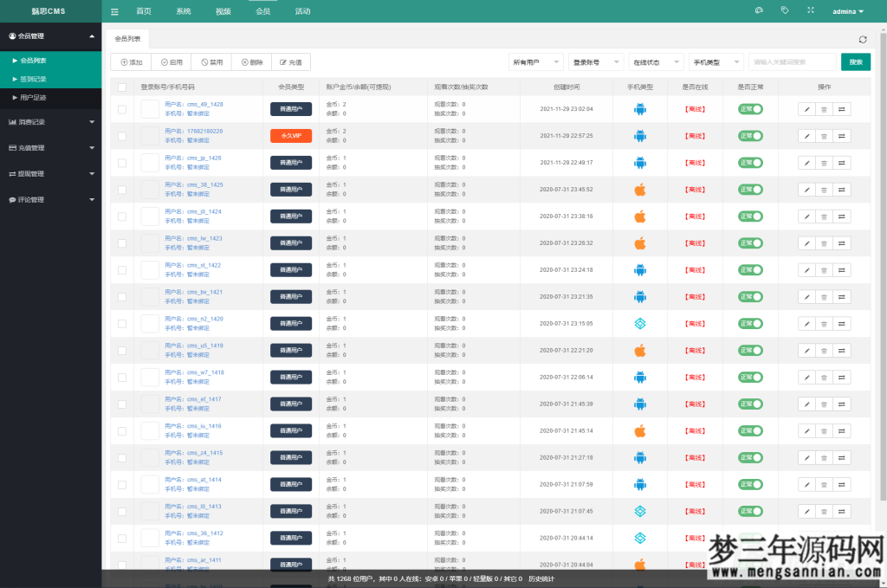
Task: Select the transfer arrows icon for the VIP user row
Action: pyautogui.click(x=841, y=136)
